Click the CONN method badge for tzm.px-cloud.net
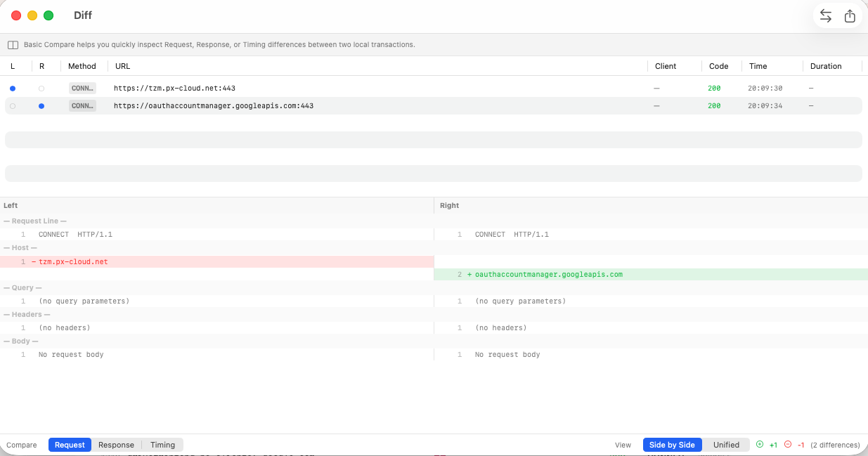This screenshot has height=456, width=868. coord(82,88)
